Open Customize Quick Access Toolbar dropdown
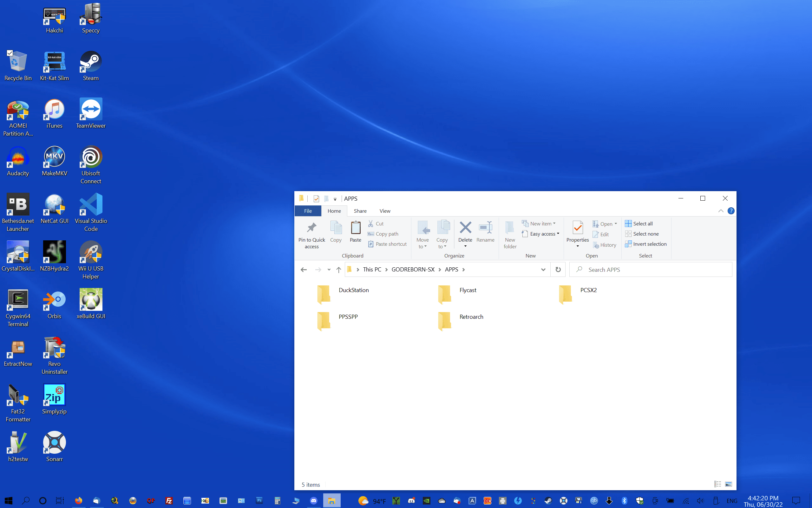 pyautogui.click(x=335, y=199)
